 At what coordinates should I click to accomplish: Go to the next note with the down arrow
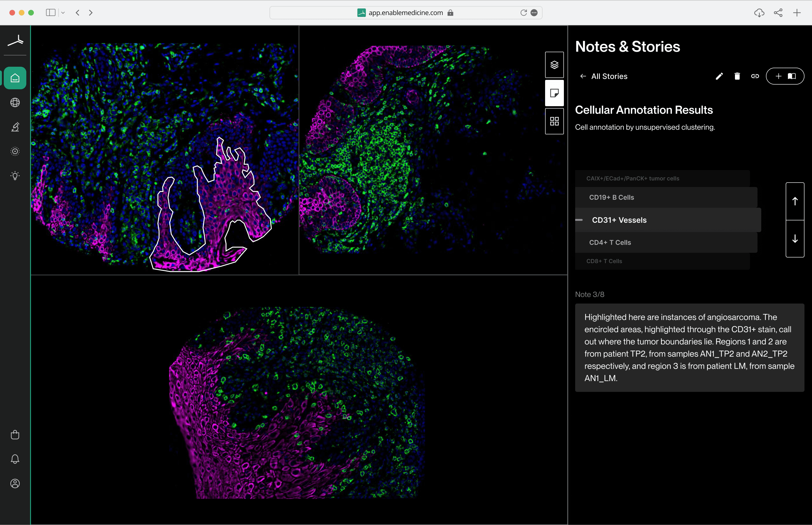[795, 239]
